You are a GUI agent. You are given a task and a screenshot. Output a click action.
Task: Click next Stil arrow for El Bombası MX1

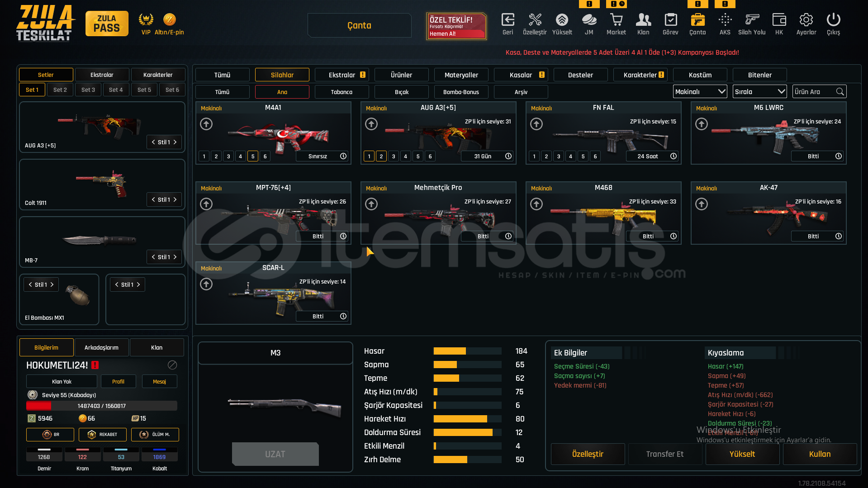(x=52, y=285)
